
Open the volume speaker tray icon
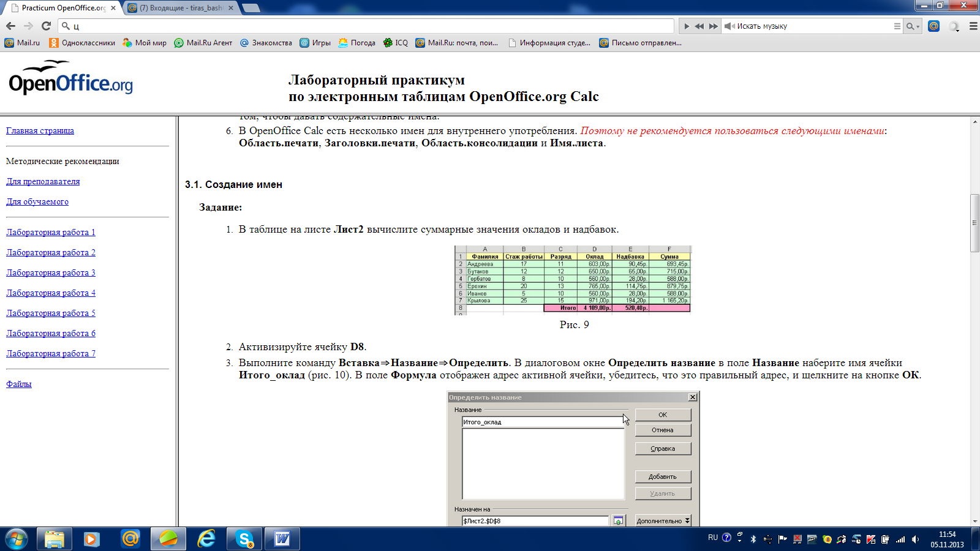[x=915, y=539]
